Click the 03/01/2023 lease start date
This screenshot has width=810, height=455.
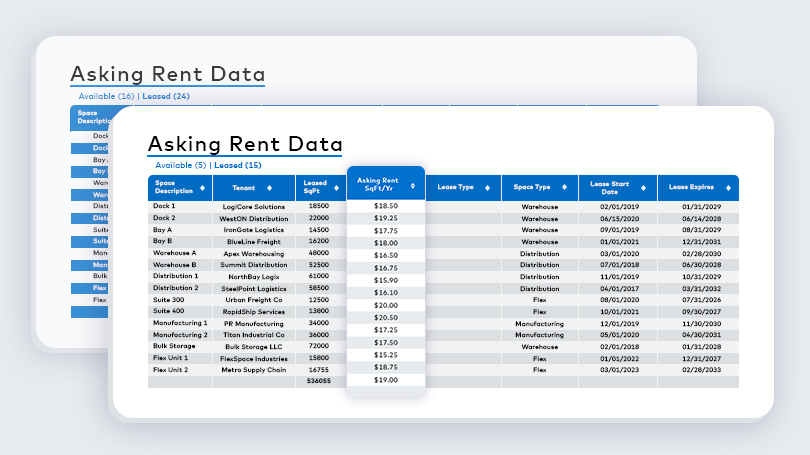(x=619, y=370)
